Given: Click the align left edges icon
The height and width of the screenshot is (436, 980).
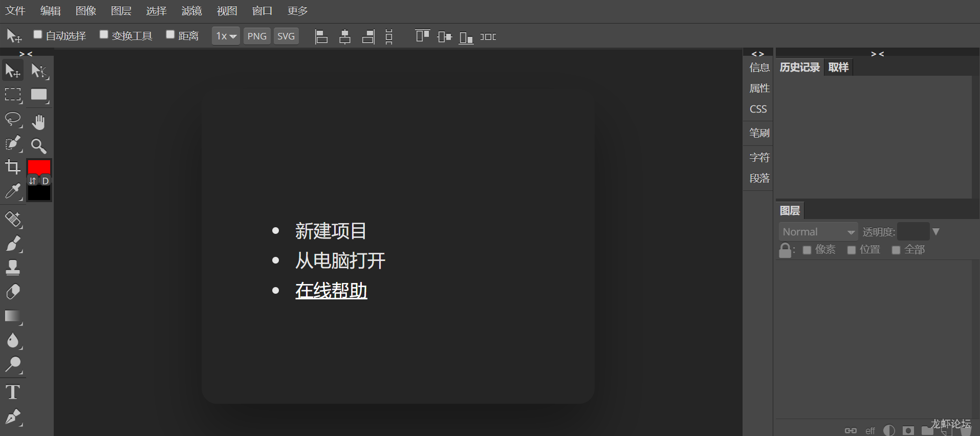Looking at the screenshot, I should point(321,36).
